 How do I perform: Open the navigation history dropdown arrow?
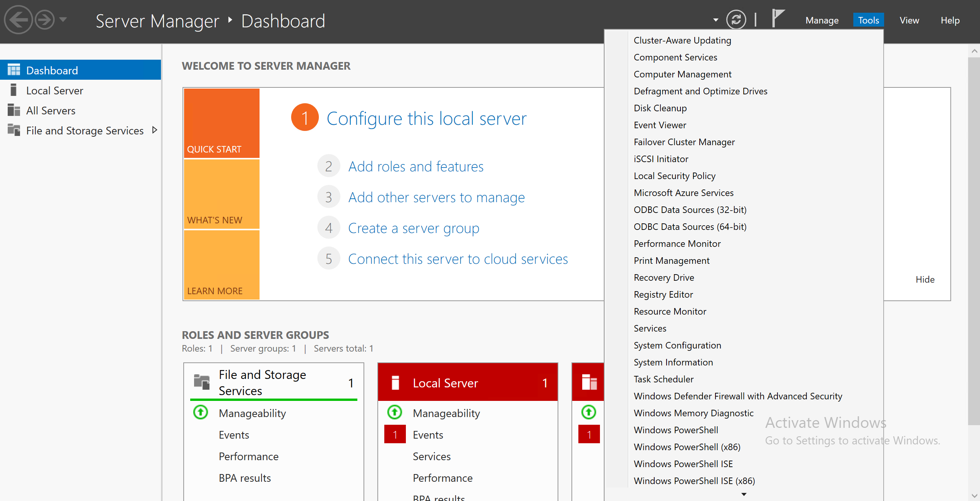(x=64, y=19)
